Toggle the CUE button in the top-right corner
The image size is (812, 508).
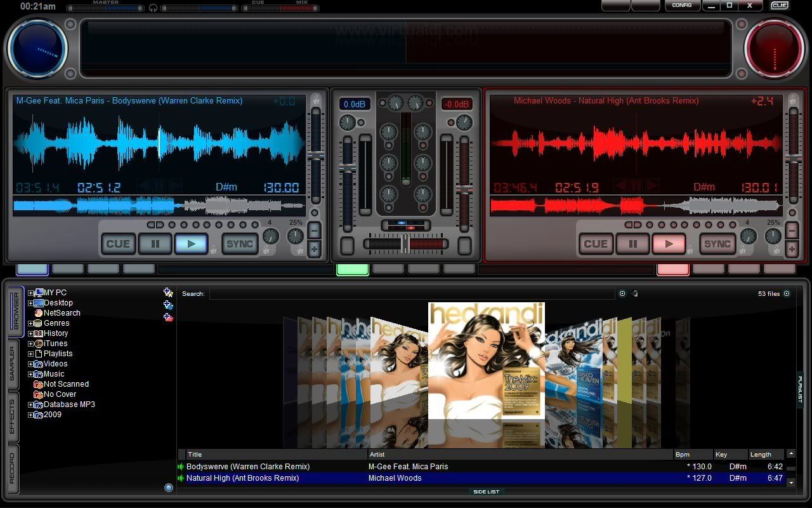[x=780, y=6]
